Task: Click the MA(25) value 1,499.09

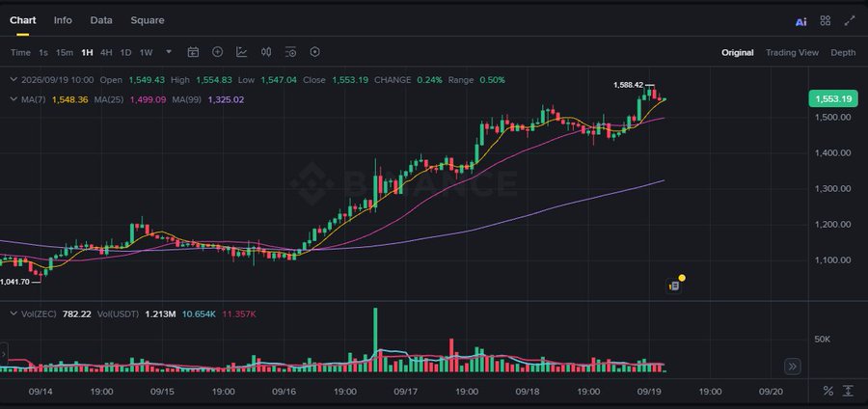Action: tap(148, 99)
